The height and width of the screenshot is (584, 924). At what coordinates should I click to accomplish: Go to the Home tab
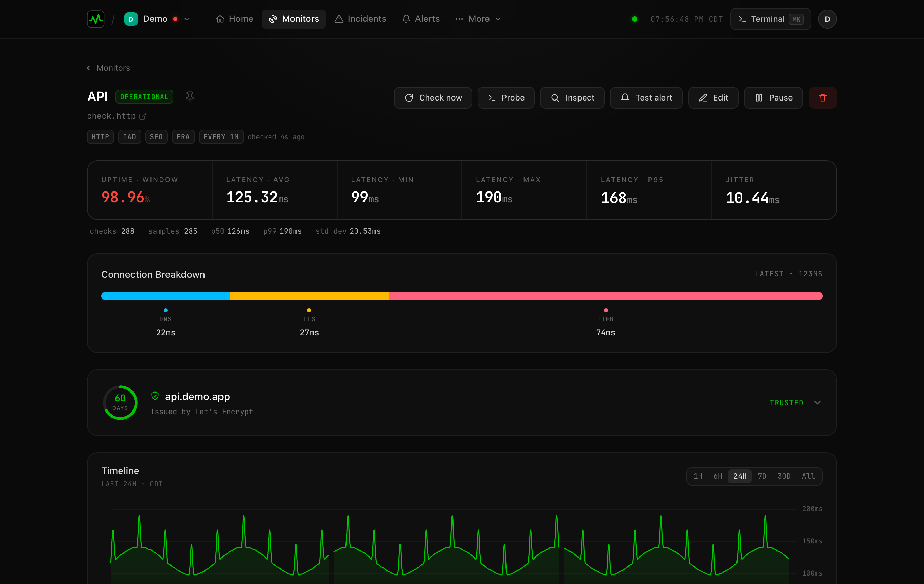234,19
